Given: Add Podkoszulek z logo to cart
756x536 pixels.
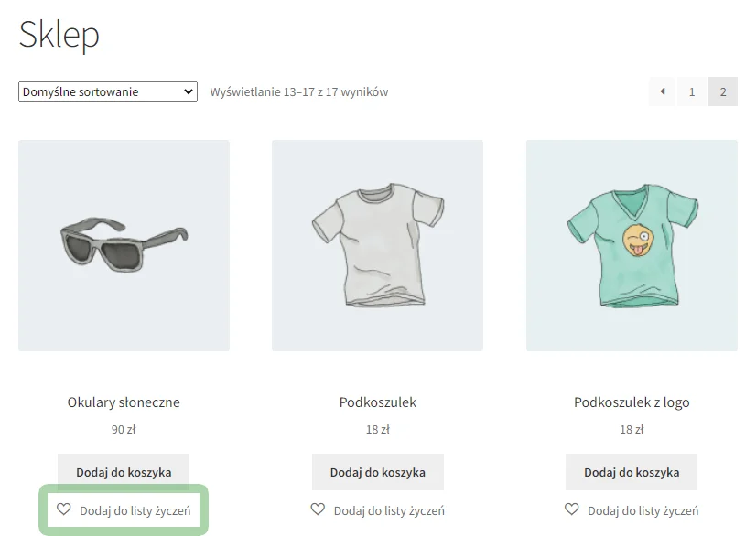Looking at the screenshot, I should [632, 472].
